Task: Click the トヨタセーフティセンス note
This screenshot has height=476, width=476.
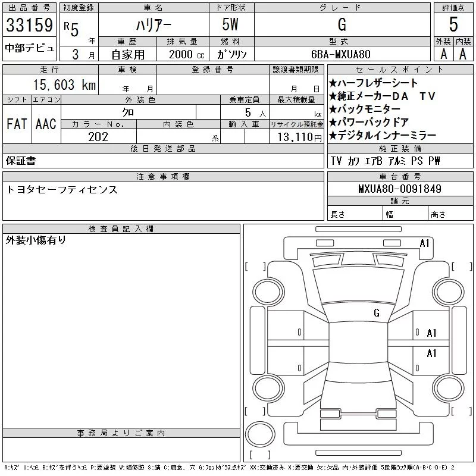Action: (x=62, y=190)
